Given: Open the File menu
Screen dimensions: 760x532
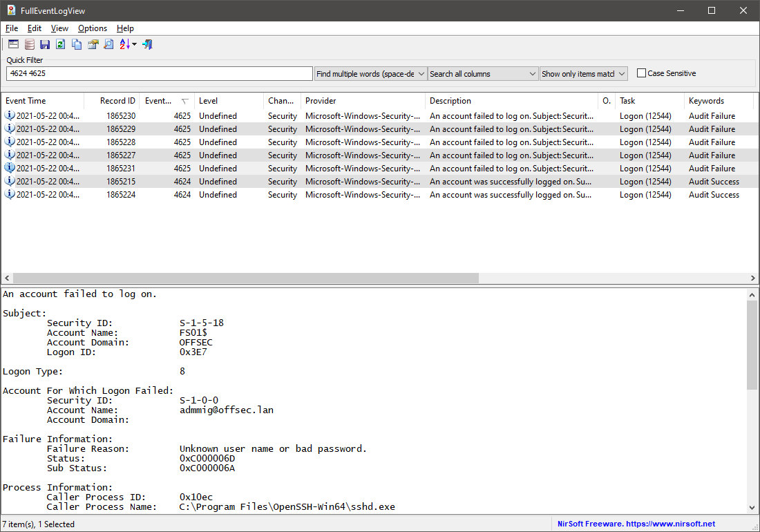Looking at the screenshot, I should click(12, 28).
